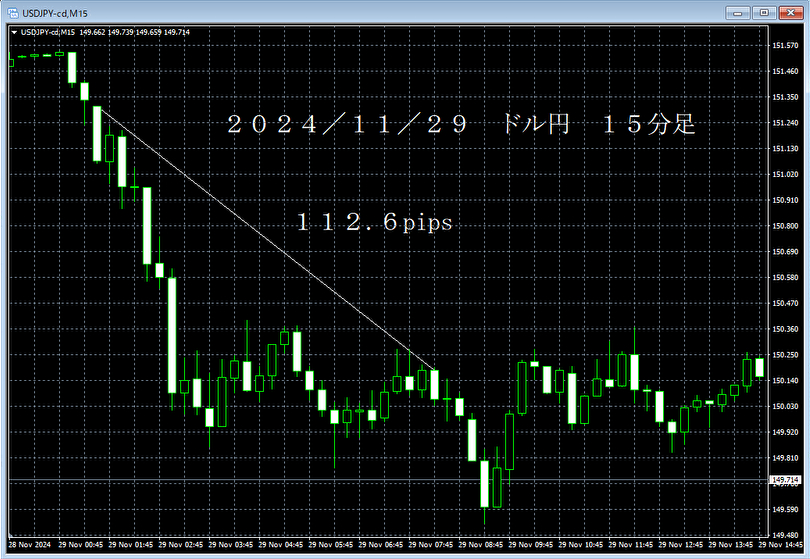
Task: Click the '29 Nov 05:45' time axis label
Action: click(331, 545)
